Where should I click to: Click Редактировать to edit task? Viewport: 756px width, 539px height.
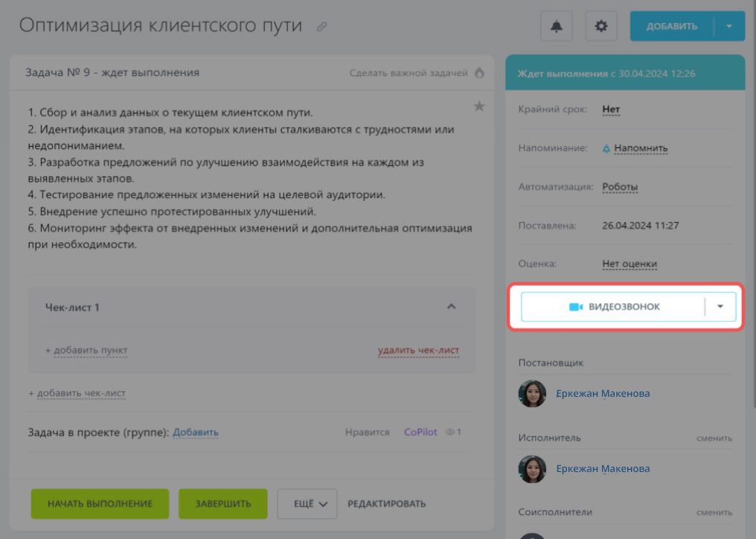point(386,503)
